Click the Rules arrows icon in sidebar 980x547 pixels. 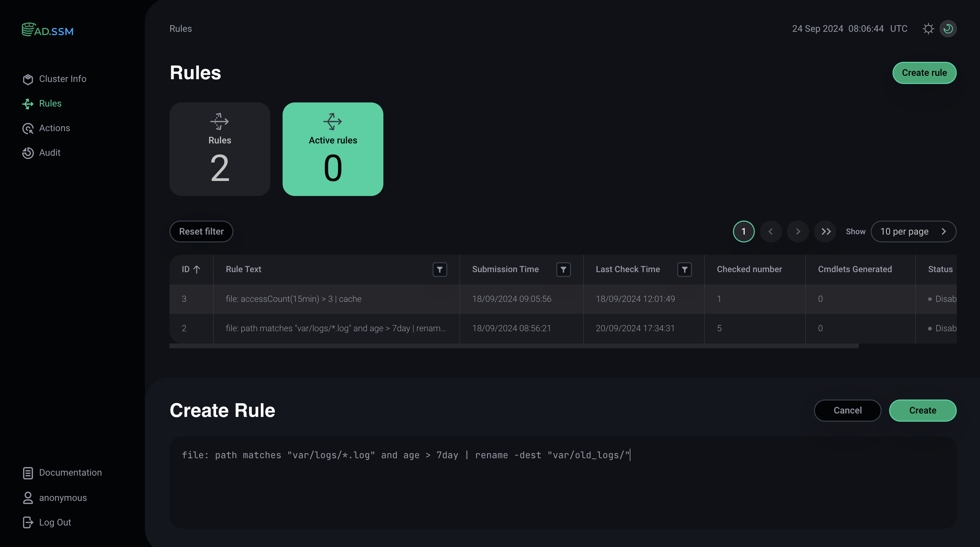point(28,104)
